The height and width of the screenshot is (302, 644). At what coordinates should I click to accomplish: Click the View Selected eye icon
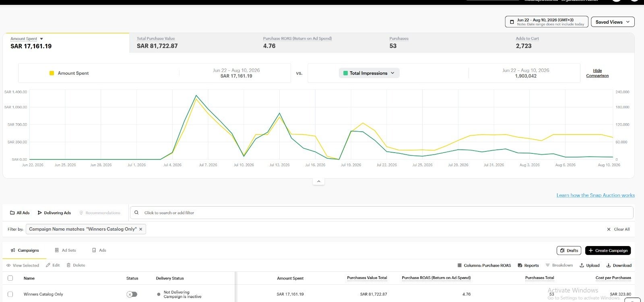coord(8,265)
